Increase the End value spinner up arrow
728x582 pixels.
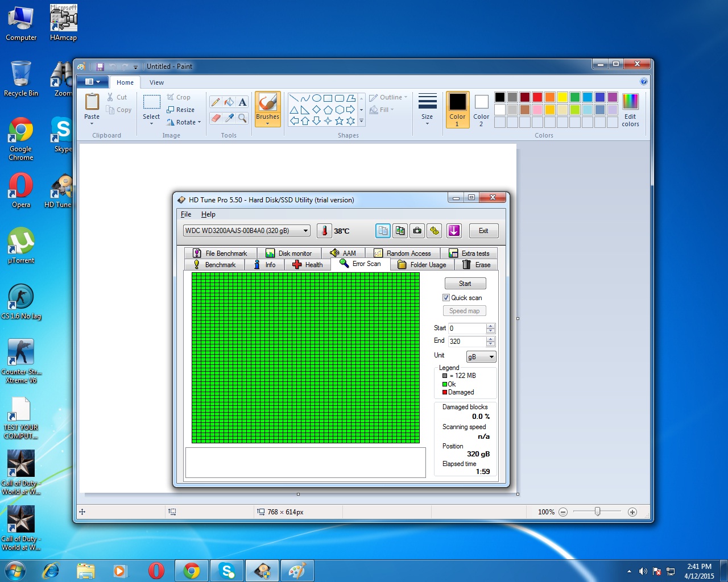pos(491,339)
